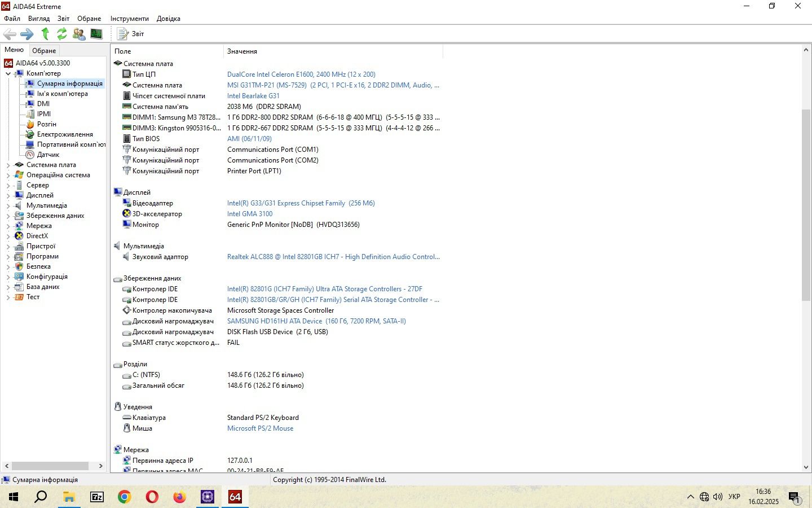This screenshot has width=812, height=508.
Task: Select the Тип ЦП row icon
Action: [127, 75]
